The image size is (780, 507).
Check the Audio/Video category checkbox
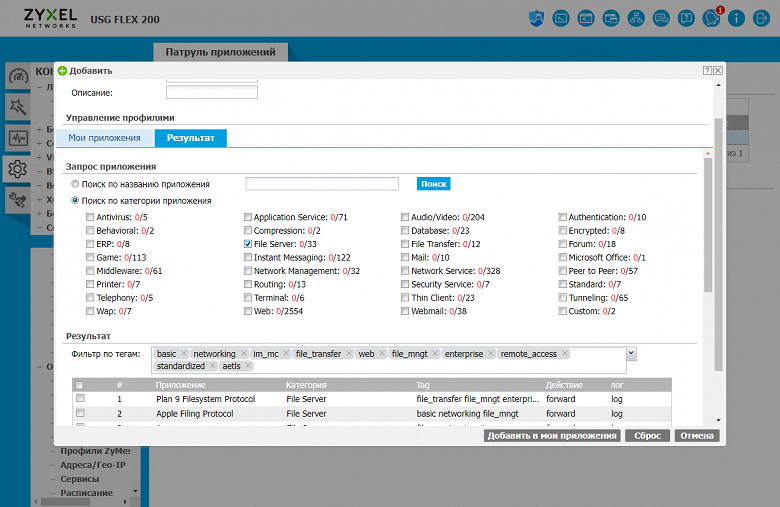405,217
